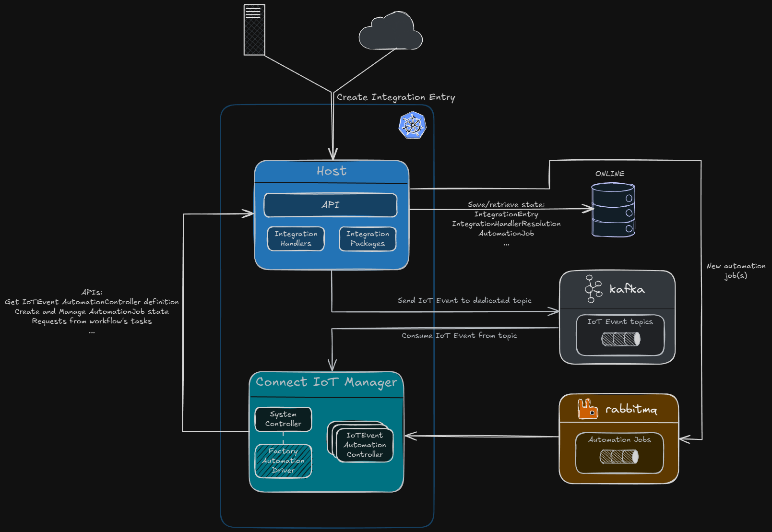
Task: Select the IoT Event topics label
Action: [x=620, y=322]
